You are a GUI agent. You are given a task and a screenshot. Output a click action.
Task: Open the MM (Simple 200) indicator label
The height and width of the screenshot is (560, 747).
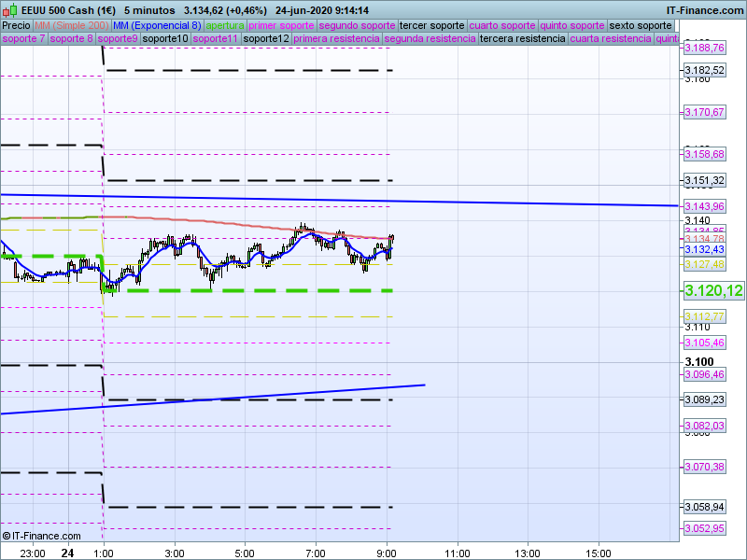click(x=65, y=25)
